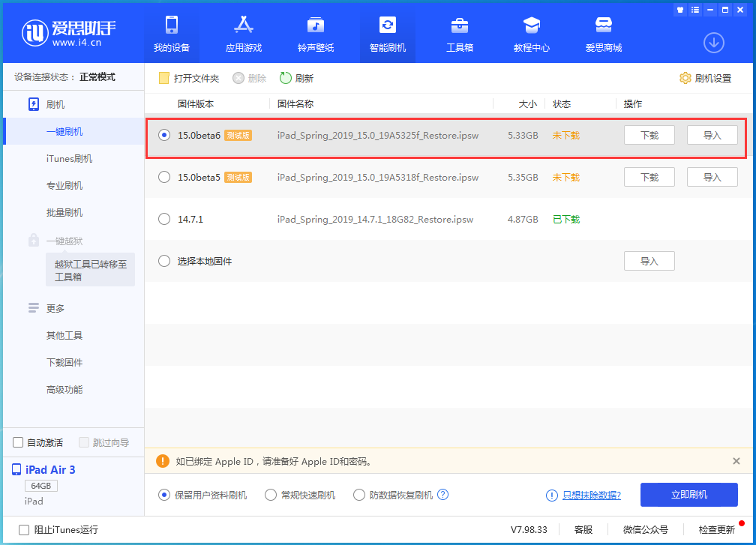Select firmware 15.0beta6 radio button

(x=164, y=136)
